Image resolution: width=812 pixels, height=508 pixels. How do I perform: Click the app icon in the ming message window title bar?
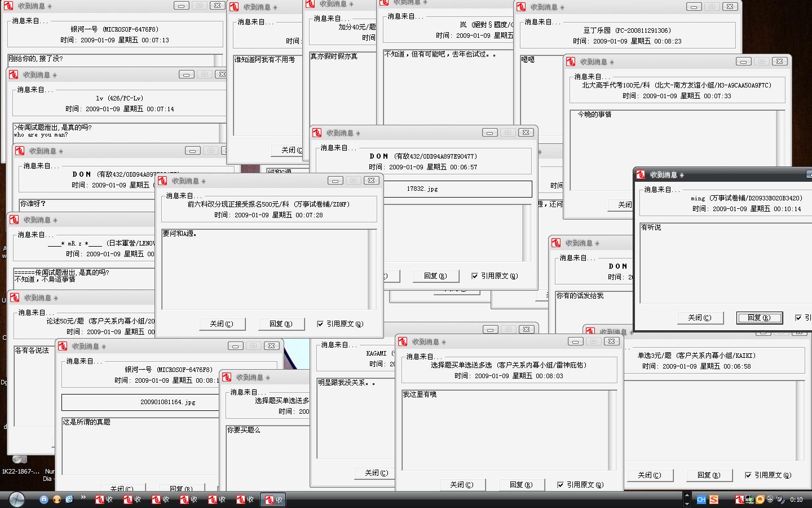point(641,175)
